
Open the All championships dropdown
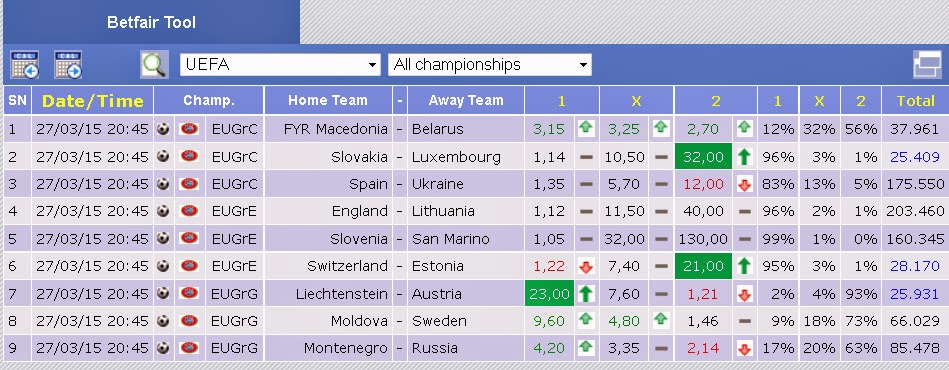coord(490,65)
